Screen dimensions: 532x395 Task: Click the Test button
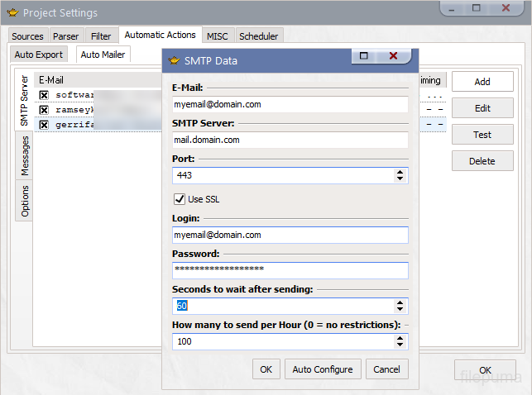coord(482,135)
